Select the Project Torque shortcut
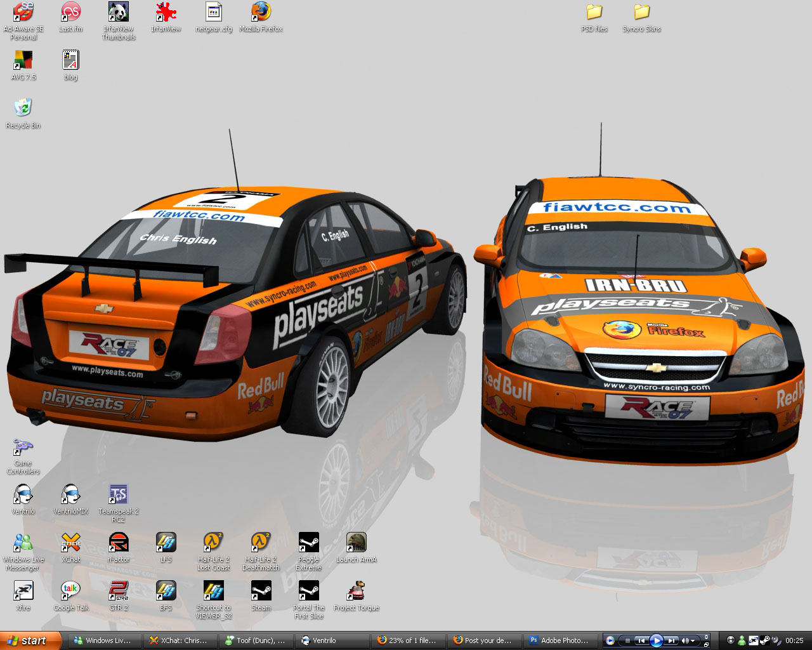The width and height of the screenshot is (812, 650). coord(356,596)
